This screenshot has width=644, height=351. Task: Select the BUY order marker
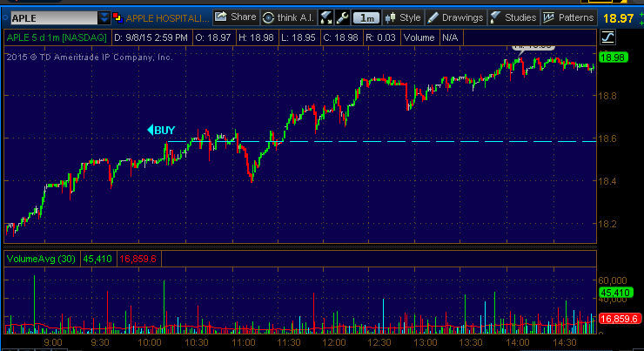click(x=161, y=131)
